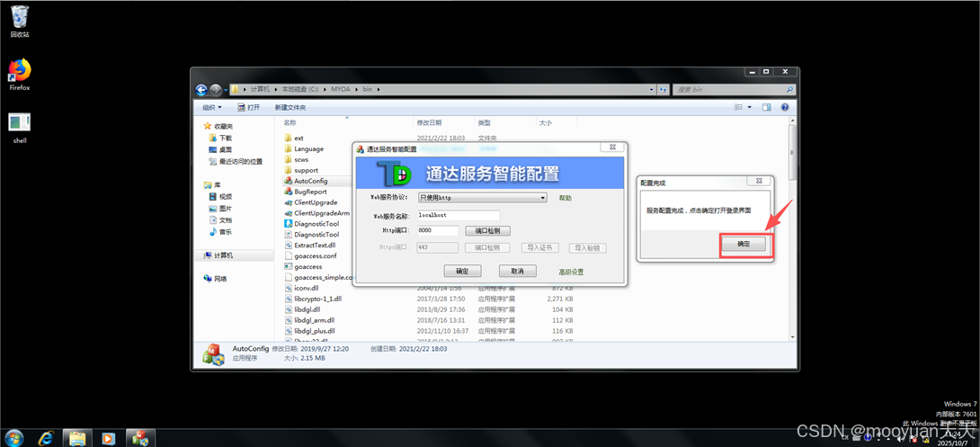Click 计算机 in the address path

pyautogui.click(x=259, y=89)
